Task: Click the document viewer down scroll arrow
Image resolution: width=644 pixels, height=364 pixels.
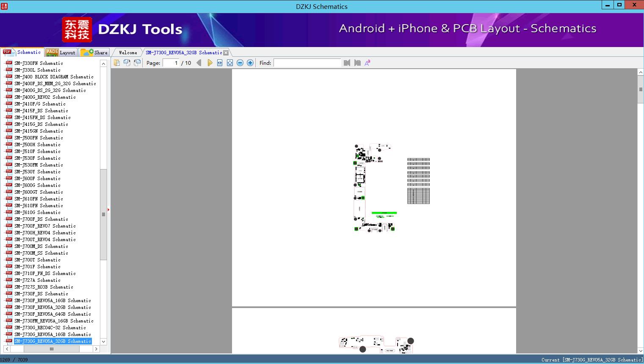Action: click(x=641, y=350)
